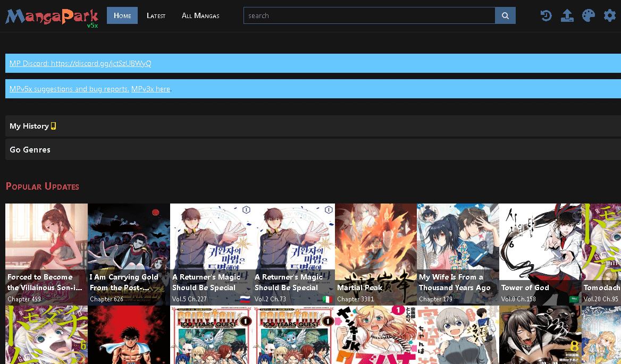Click the yellow phone icon beside My History
The height and width of the screenshot is (364, 621).
point(54,126)
